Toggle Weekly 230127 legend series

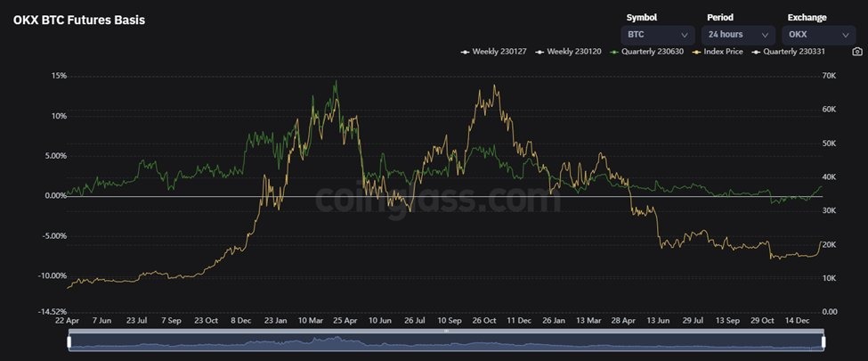click(494, 52)
